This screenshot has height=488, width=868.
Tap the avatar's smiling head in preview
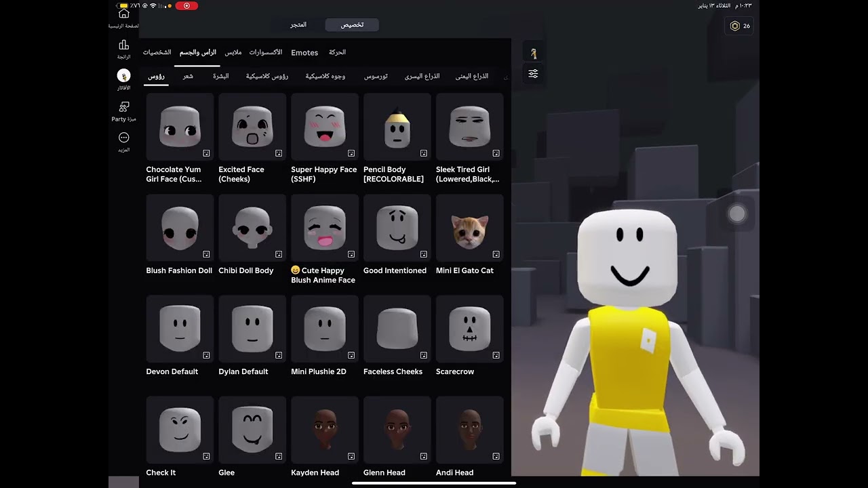628,258
